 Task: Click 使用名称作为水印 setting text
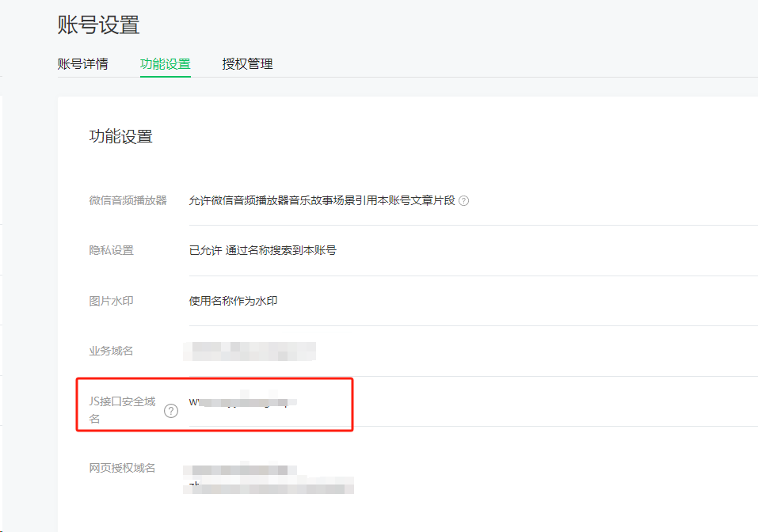[233, 301]
